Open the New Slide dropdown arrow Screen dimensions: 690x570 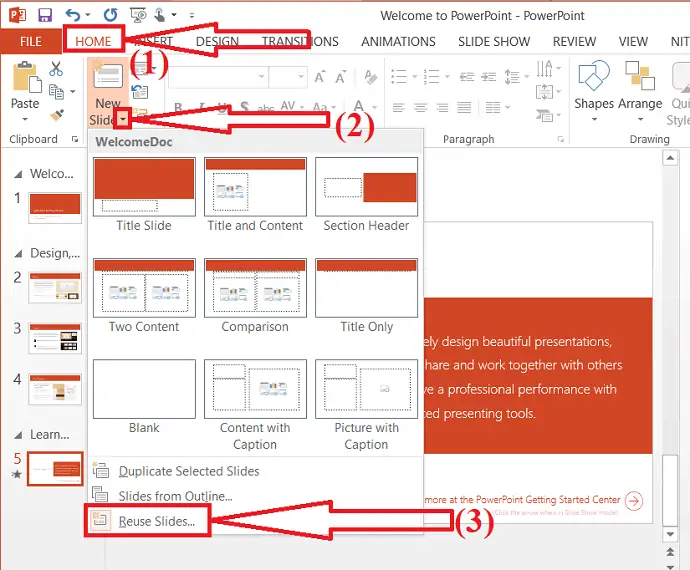123,119
